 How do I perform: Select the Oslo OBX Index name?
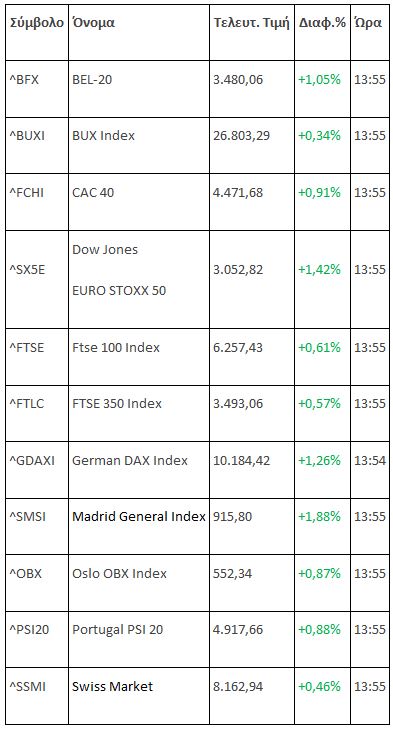pyautogui.click(x=119, y=573)
